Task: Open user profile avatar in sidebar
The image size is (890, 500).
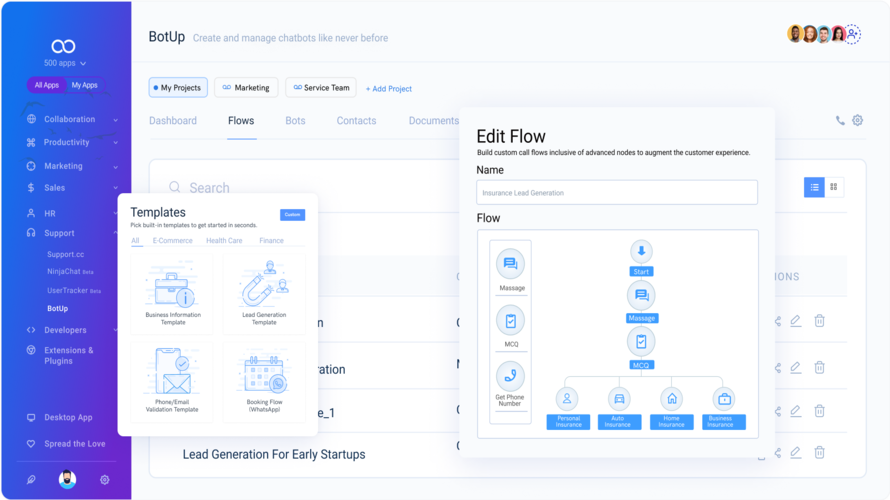Action: [x=68, y=480]
